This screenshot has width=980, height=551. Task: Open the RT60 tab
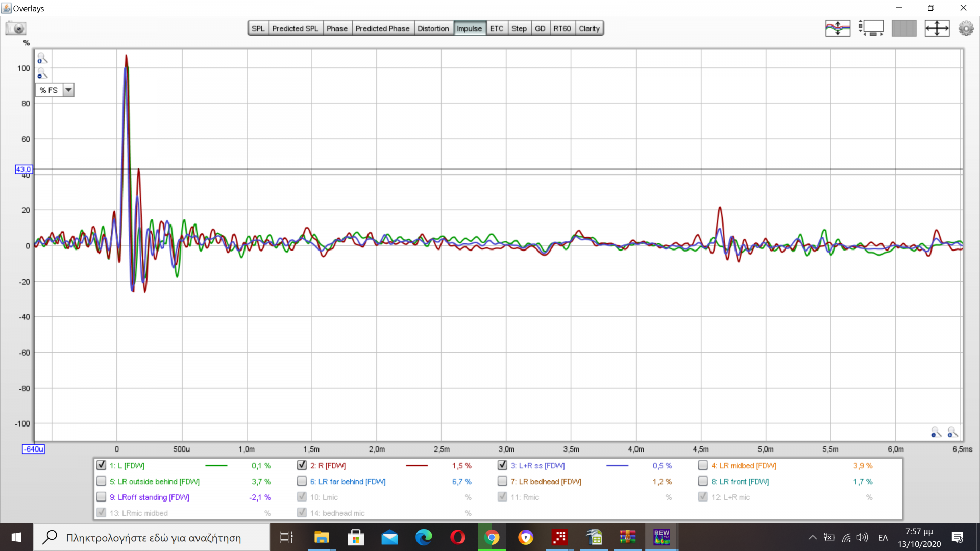(x=562, y=29)
